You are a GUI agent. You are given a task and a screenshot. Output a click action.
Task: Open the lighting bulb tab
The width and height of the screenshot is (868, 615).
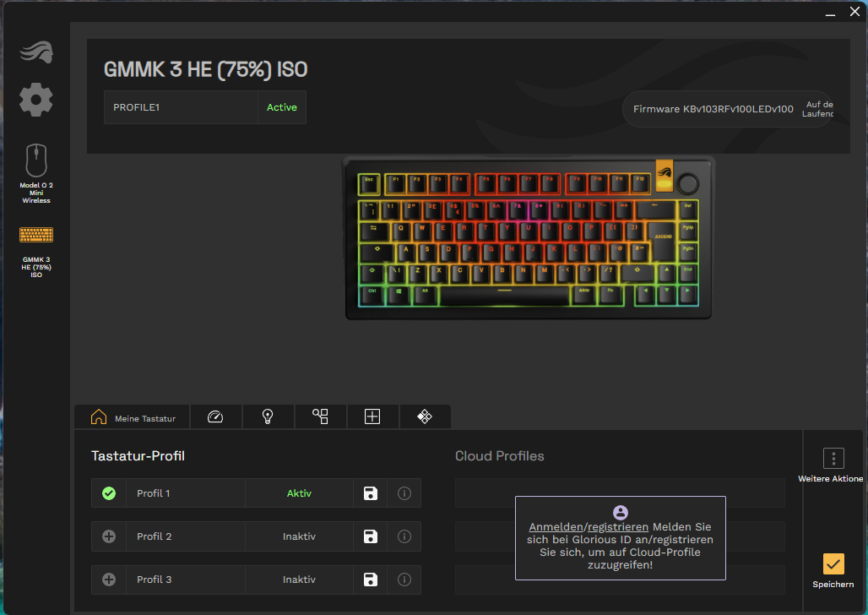point(268,416)
